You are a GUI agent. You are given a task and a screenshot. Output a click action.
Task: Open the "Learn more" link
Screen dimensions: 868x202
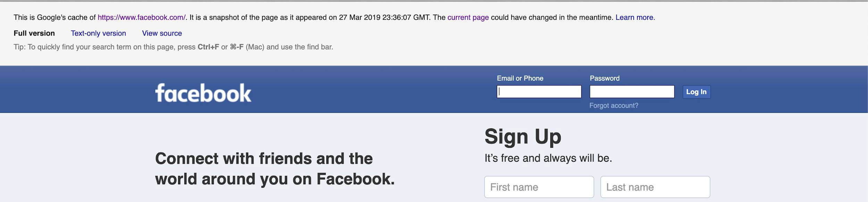(635, 17)
